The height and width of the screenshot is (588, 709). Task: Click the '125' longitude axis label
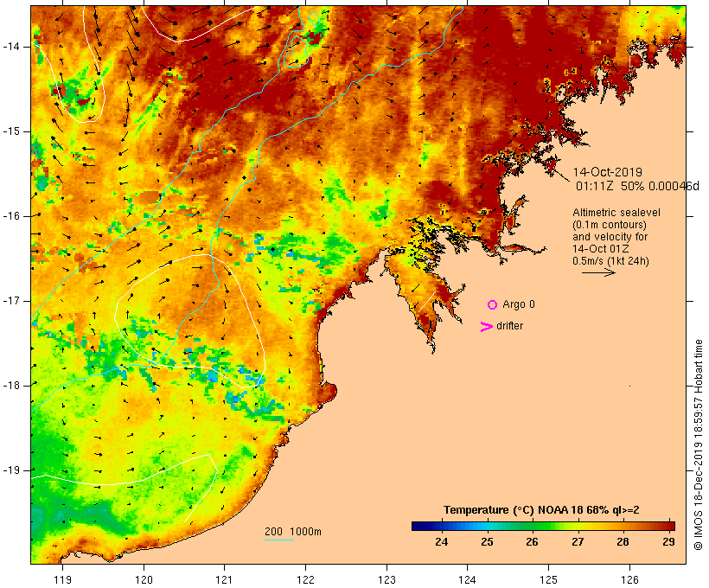coord(549,580)
